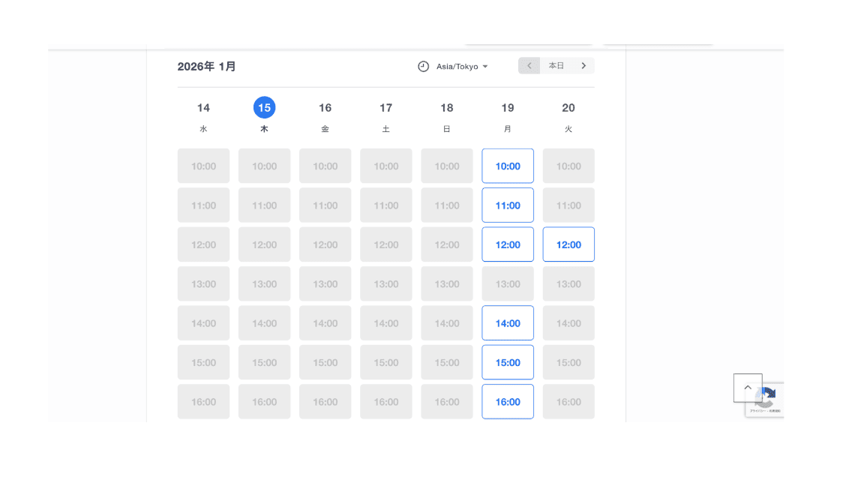The image size is (852, 504).
Task: Choose 12:00 slot on Tuesday 20
Action: 568,244
